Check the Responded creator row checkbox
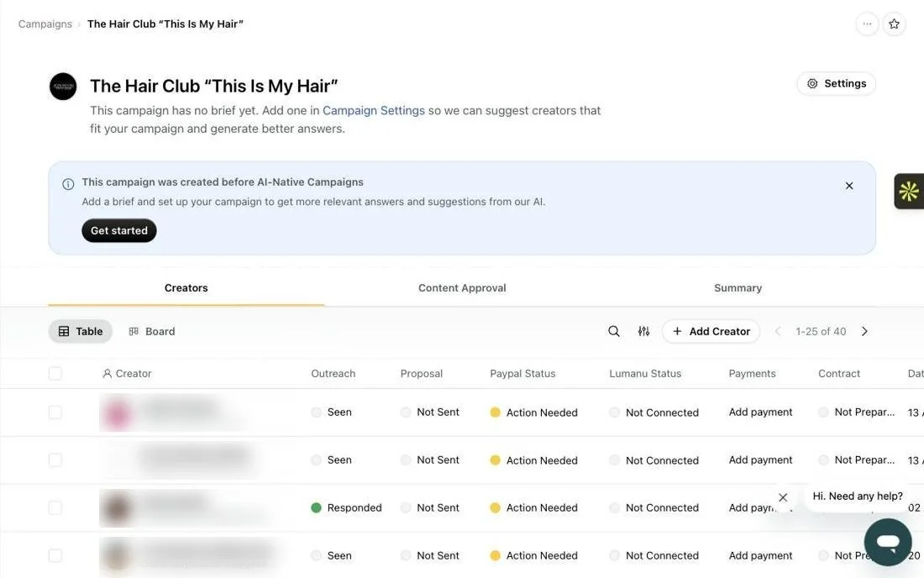The image size is (924, 578). click(55, 508)
